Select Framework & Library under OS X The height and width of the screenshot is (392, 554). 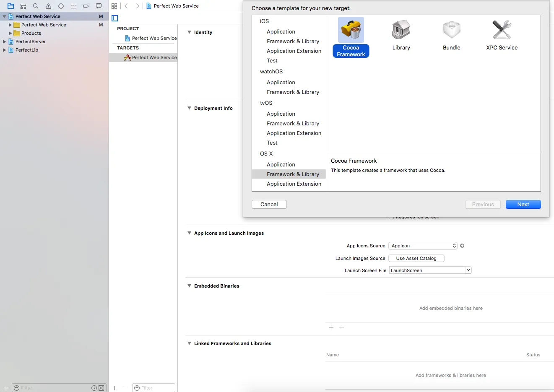pos(289,174)
